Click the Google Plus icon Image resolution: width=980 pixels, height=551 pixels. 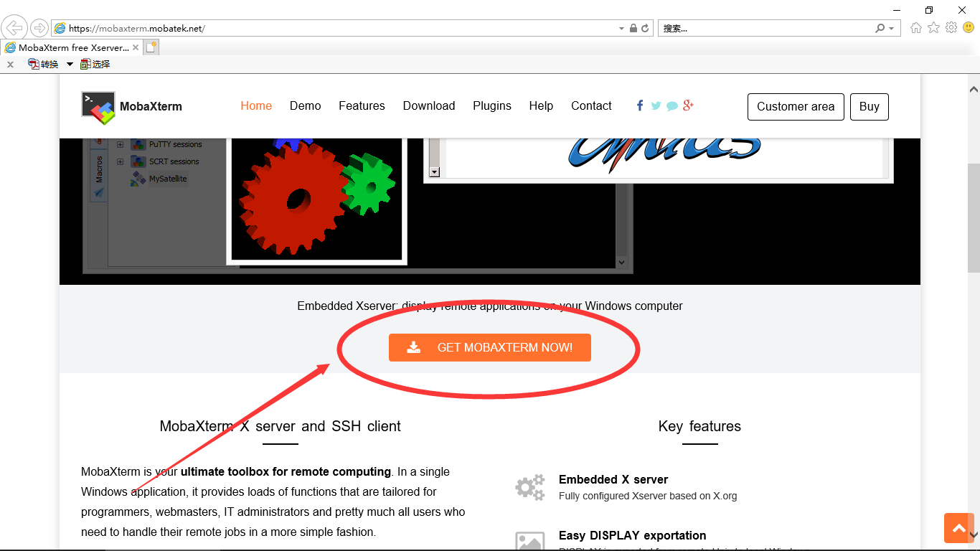(688, 105)
